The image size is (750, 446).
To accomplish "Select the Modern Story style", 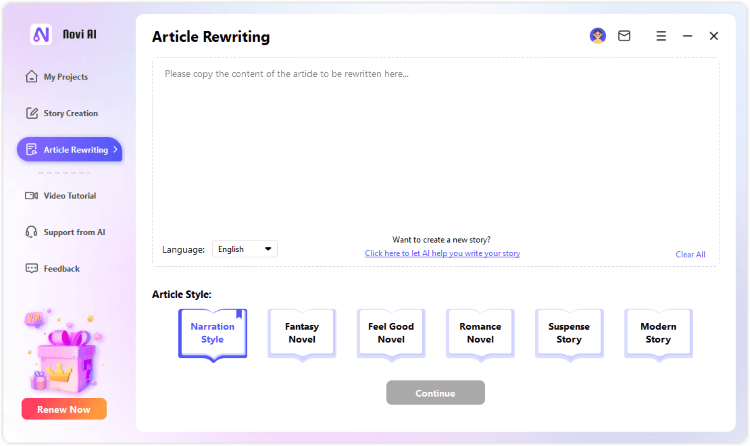I will click(x=658, y=334).
